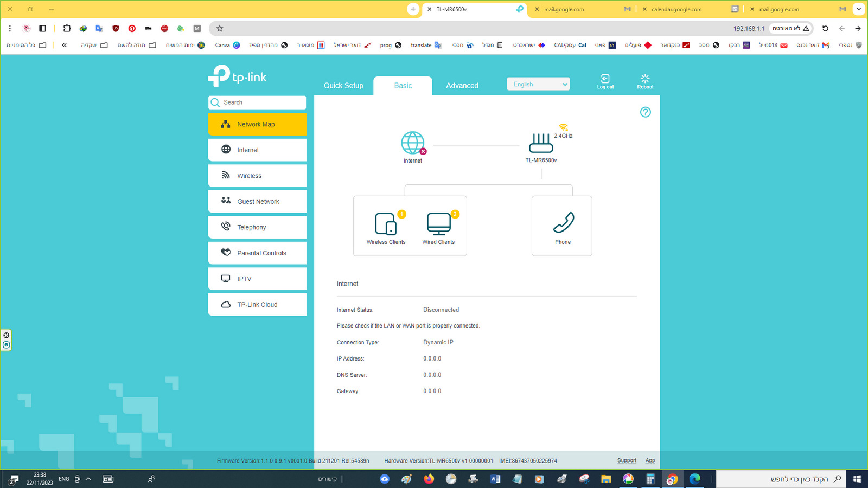The width and height of the screenshot is (868, 488).
Task: Click the Phone handset icon
Action: tap(563, 222)
